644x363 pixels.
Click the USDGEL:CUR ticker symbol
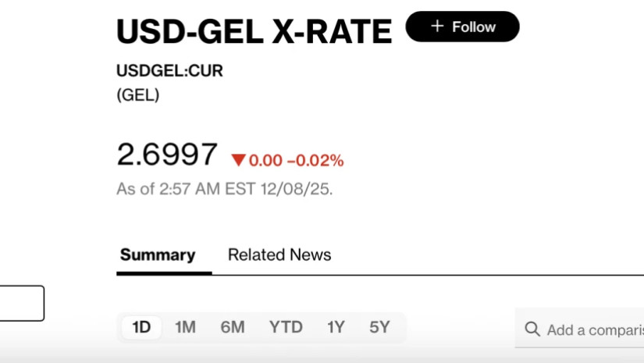[169, 71]
